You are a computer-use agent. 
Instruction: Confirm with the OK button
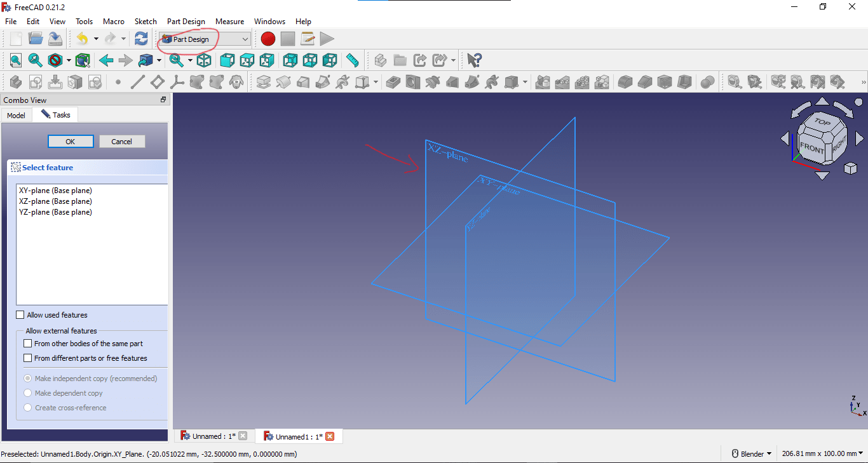(x=71, y=142)
